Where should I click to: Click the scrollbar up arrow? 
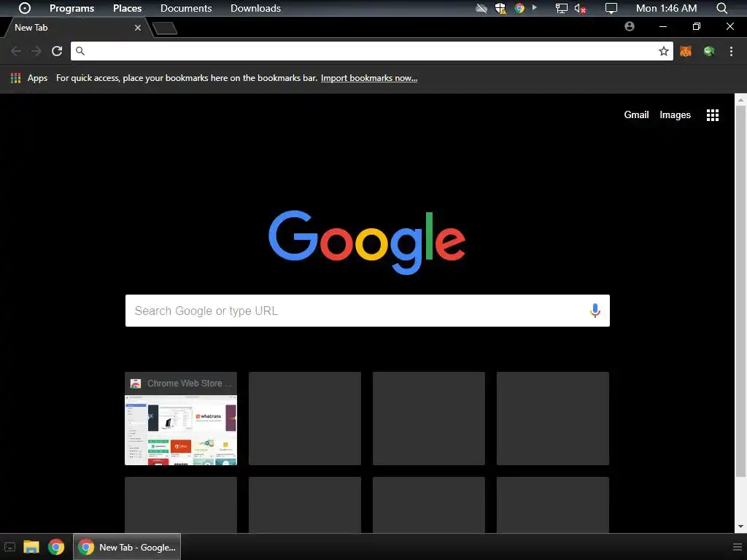(x=740, y=99)
